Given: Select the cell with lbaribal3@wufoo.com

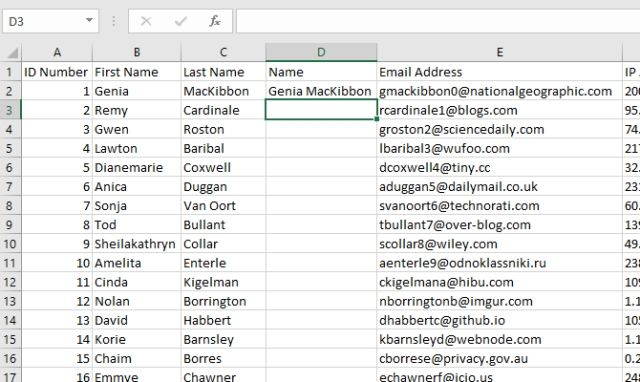Looking at the screenshot, I should (500, 149).
